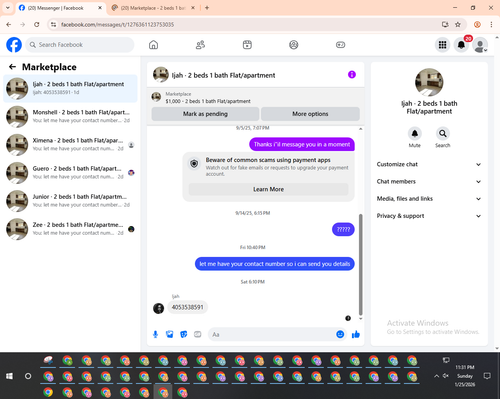
Task: Choose a sticker from the sticker icon
Action: click(184, 334)
